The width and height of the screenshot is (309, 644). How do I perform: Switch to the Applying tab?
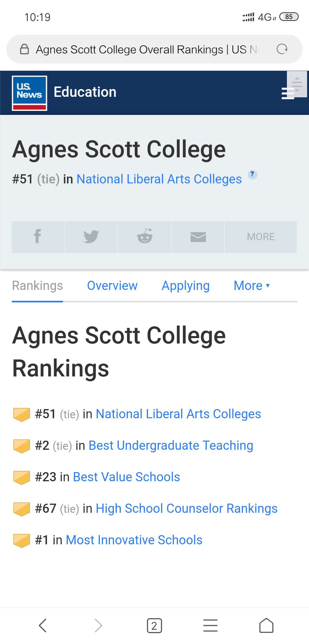click(x=185, y=286)
